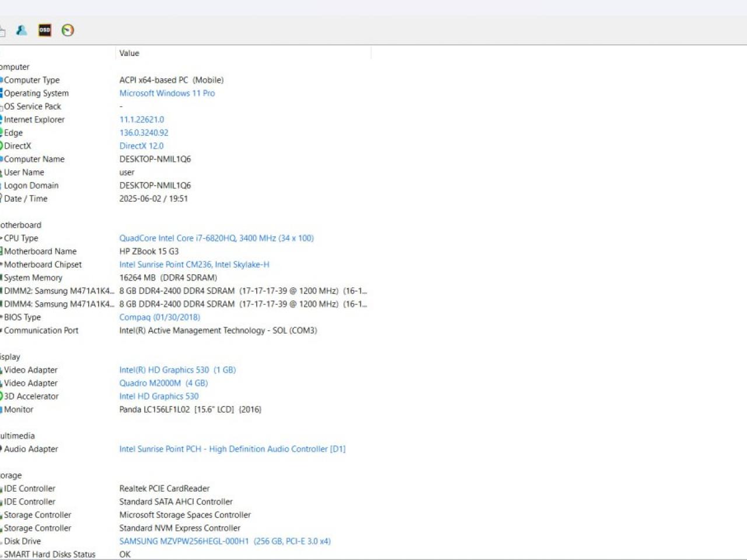Select the Disk Drive field label
The height and width of the screenshot is (560, 747).
point(22,541)
